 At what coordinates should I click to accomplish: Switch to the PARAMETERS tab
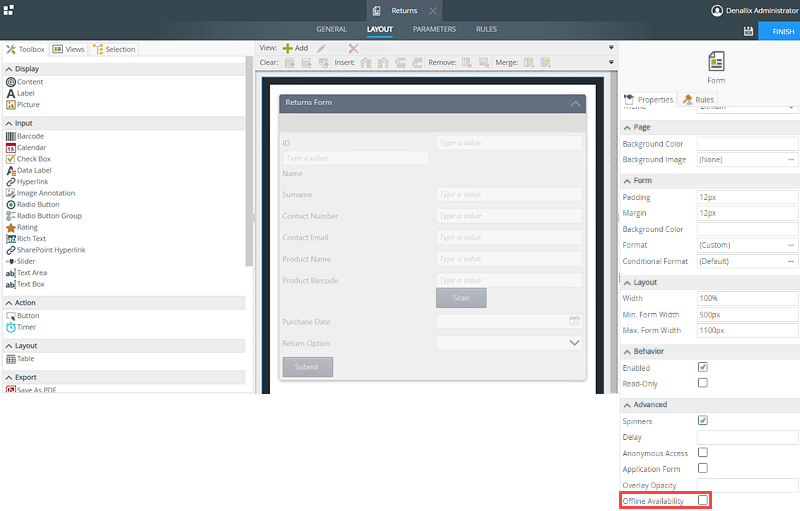(434, 30)
